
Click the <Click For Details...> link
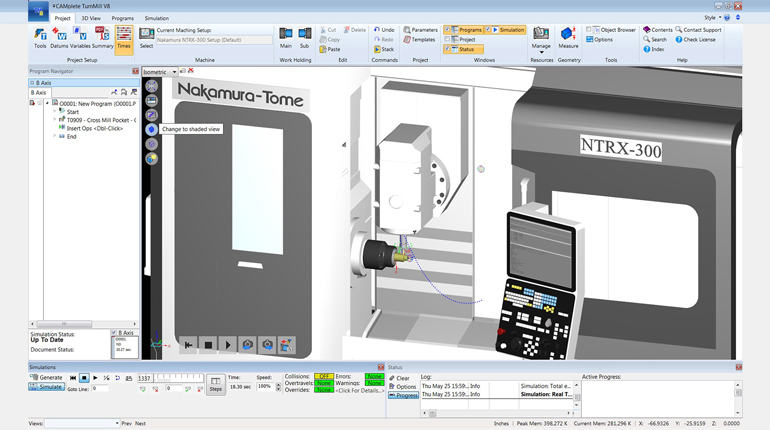[359, 391]
